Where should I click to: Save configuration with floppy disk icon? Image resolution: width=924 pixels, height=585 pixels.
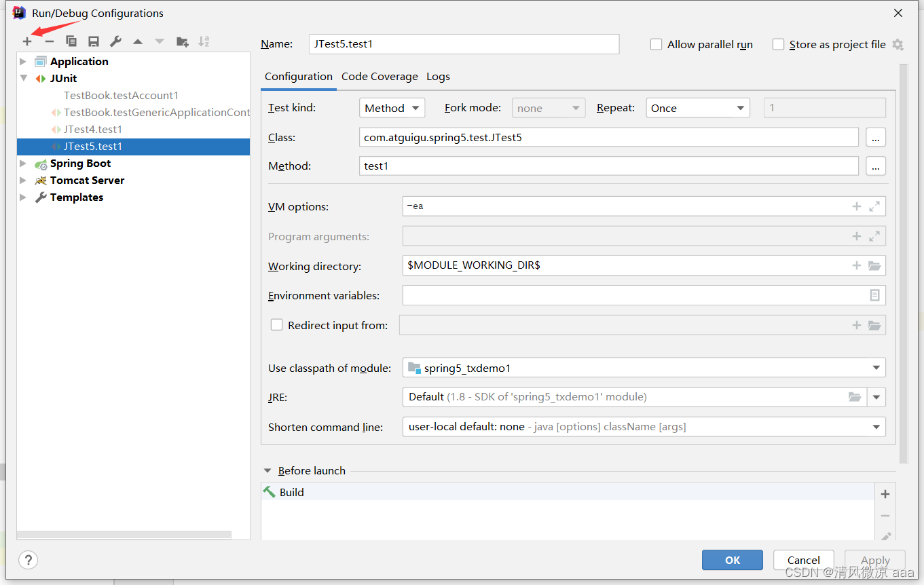tap(94, 41)
